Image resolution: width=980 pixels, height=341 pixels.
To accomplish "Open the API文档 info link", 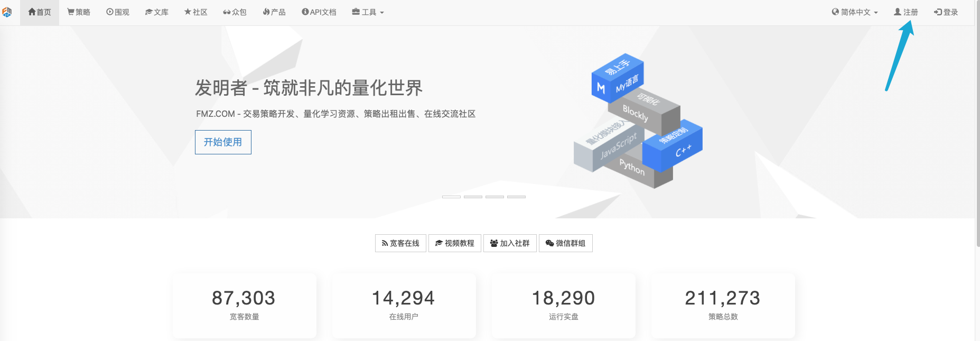I will pyautogui.click(x=319, y=12).
